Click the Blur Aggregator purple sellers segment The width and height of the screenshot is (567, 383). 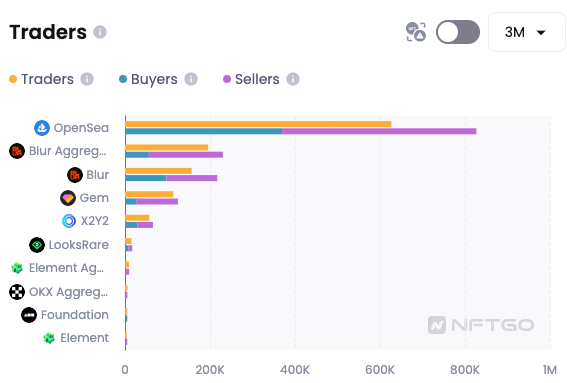pos(186,155)
